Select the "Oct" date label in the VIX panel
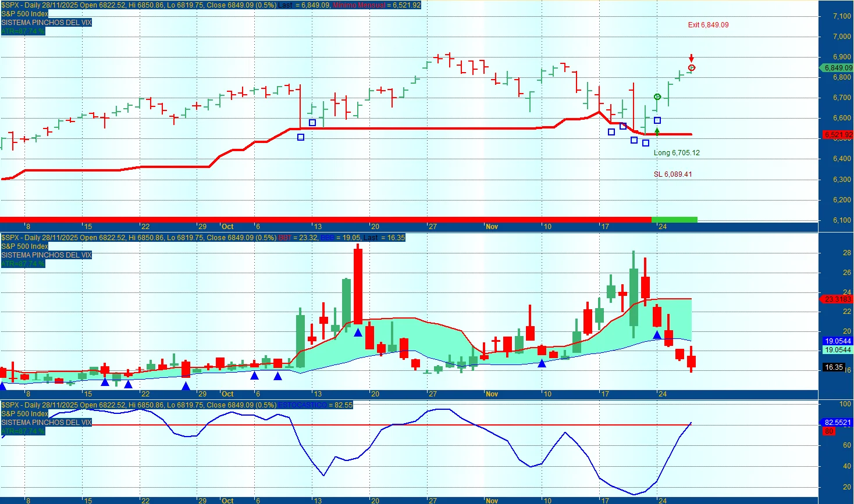The image size is (854, 504). tap(227, 394)
